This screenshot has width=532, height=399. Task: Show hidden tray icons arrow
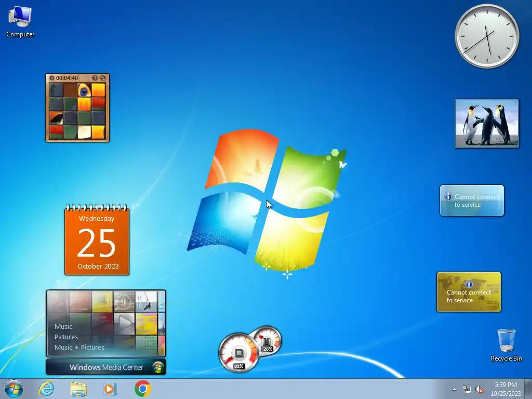454,390
